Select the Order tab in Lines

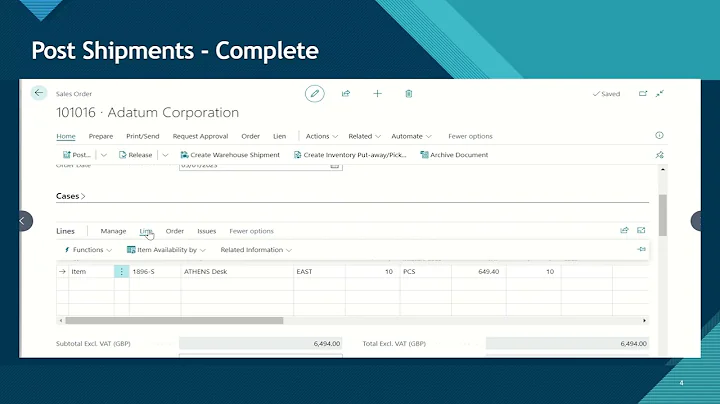(x=175, y=231)
